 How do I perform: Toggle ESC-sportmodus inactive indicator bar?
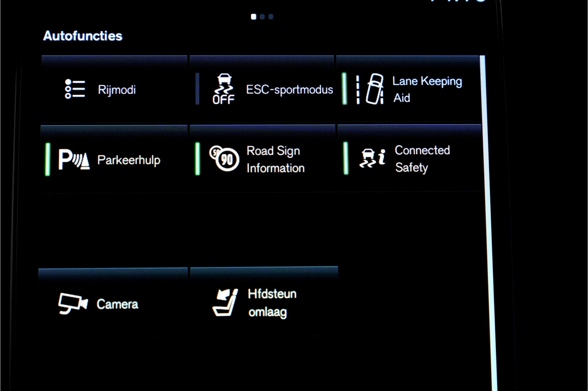coord(198,89)
